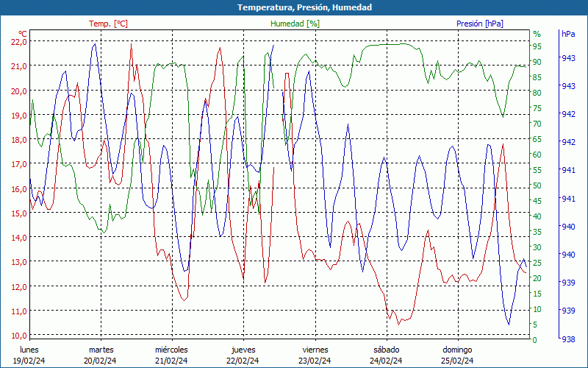The height and width of the screenshot is (368, 588).
Task: Click the '85' humidity axis value
Action: 537,77
